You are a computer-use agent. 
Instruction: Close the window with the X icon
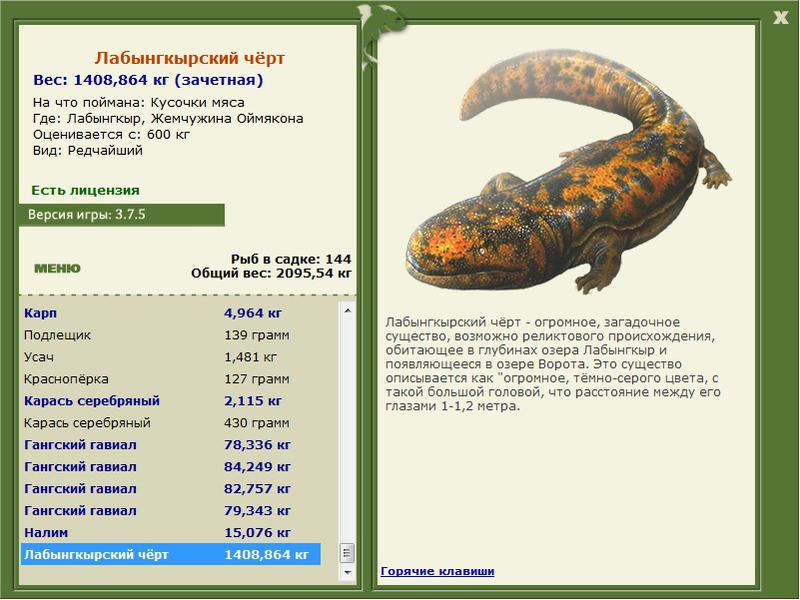coord(780,18)
